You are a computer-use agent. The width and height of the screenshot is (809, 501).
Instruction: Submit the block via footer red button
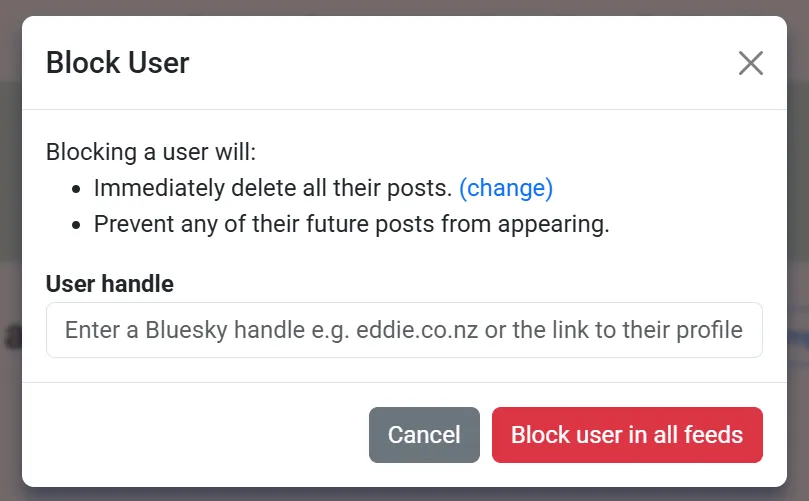coord(627,435)
